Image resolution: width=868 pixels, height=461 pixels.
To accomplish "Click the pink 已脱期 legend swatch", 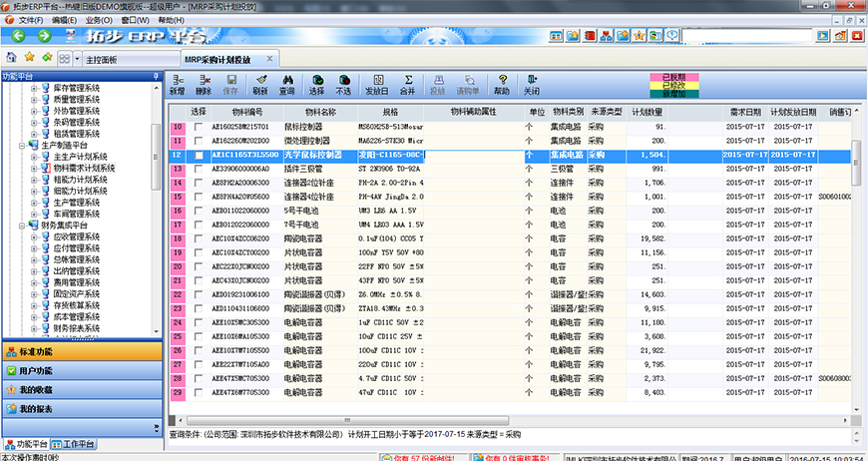I will point(680,76).
